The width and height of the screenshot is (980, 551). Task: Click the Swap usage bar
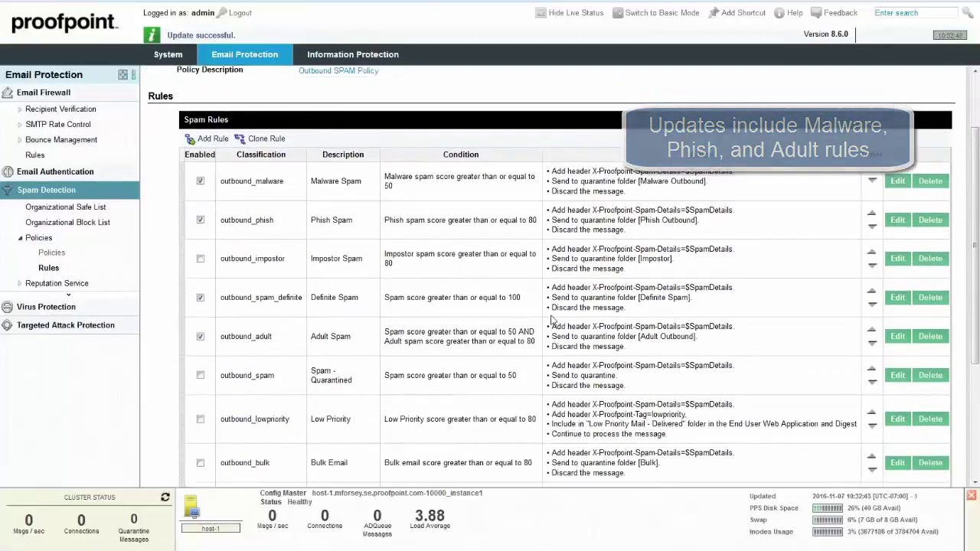tap(828, 520)
